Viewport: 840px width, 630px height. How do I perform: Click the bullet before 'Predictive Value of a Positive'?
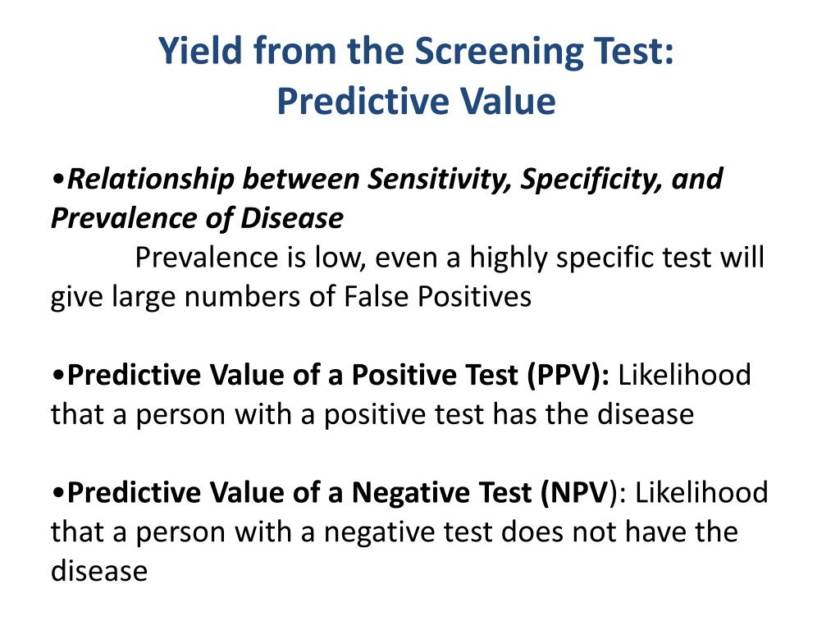click(58, 374)
